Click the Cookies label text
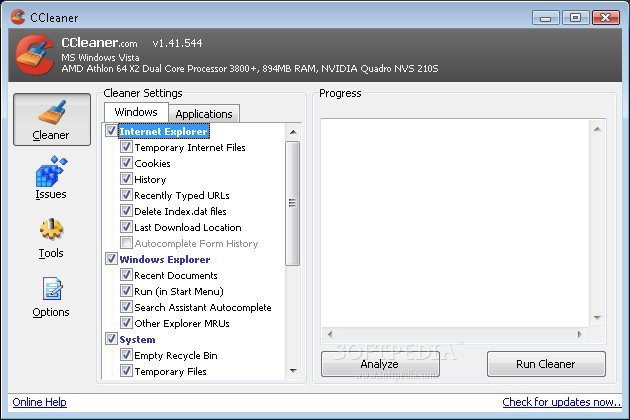 point(152,164)
